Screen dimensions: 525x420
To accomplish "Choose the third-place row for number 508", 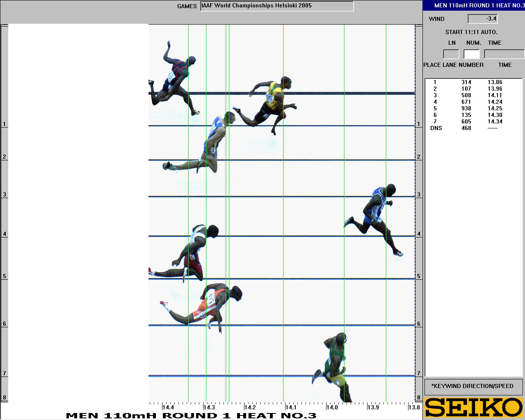I will [x=466, y=96].
